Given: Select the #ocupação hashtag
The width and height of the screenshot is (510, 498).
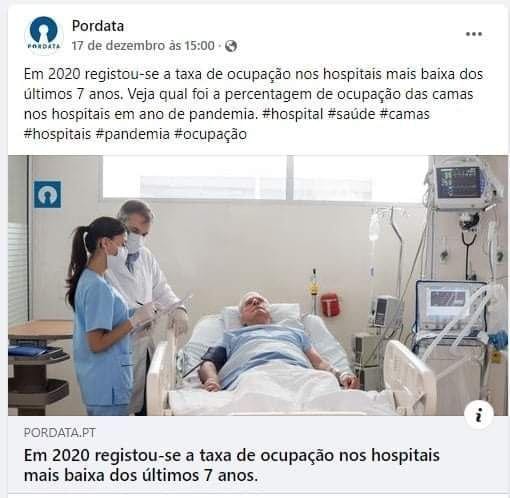Looking at the screenshot, I should tap(210, 134).
